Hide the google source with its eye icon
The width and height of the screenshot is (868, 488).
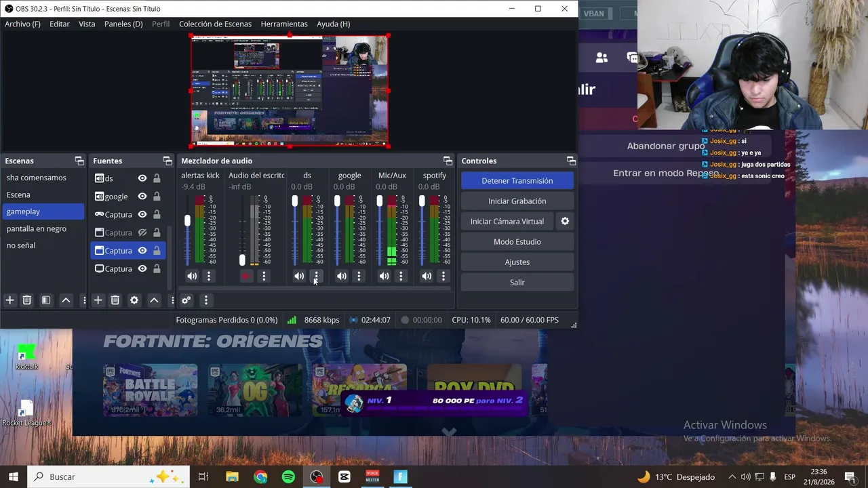[142, 197]
